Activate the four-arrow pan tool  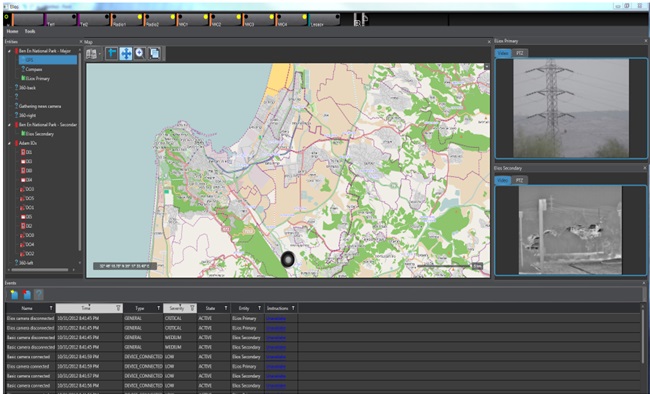click(126, 54)
